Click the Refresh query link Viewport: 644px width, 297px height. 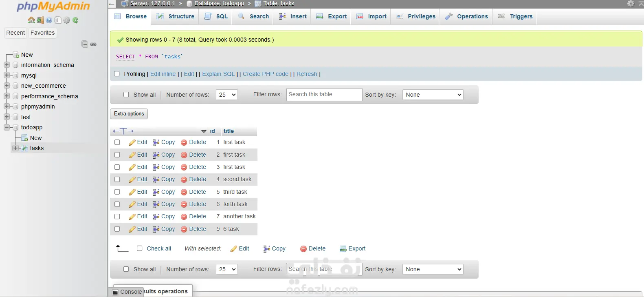pos(307,74)
